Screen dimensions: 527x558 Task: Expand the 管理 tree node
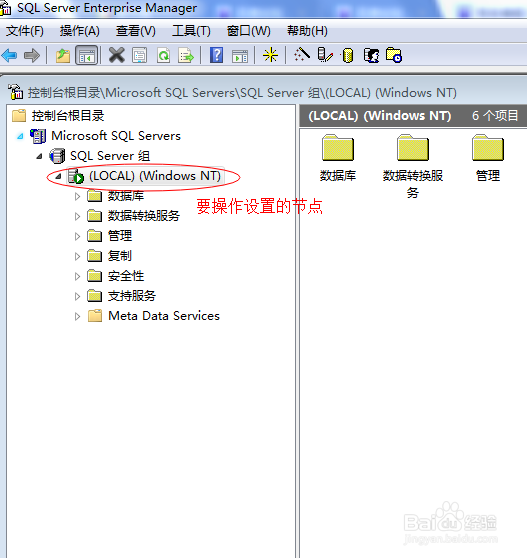[x=77, y=236]
